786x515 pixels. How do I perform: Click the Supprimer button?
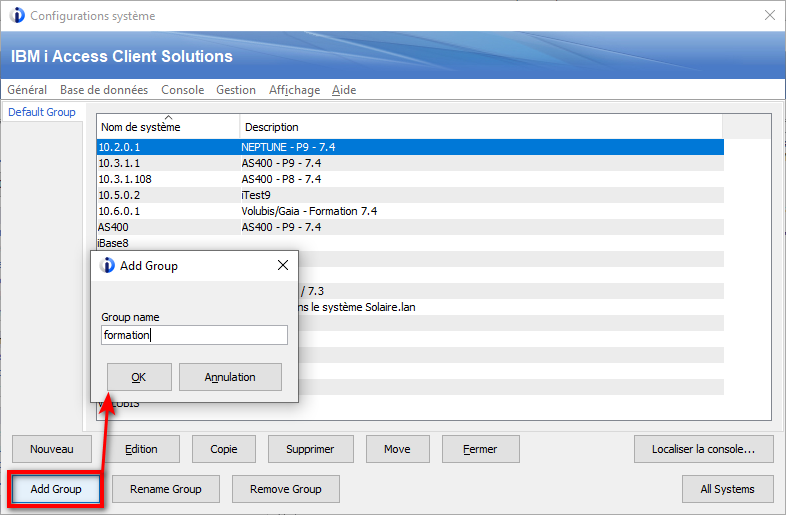point(310,449)
